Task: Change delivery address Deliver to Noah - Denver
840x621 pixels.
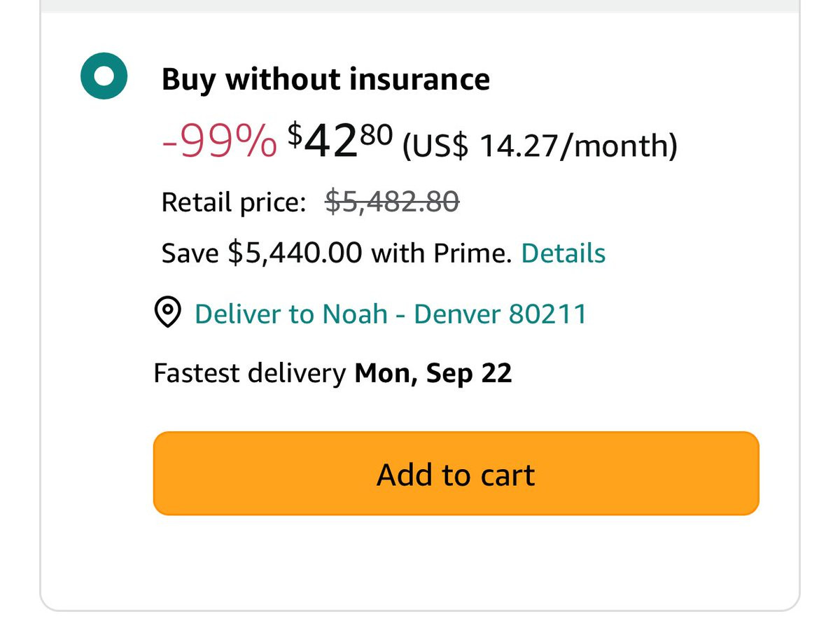Action: pos(391,314)
